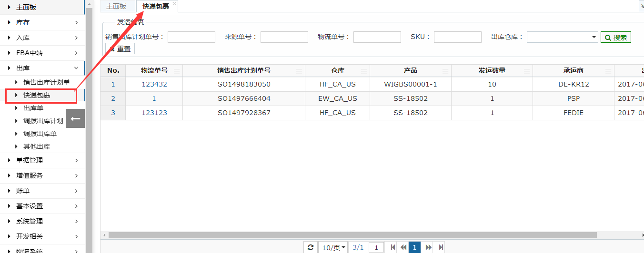Open column menu icon for 产品 header
The image size is (644, 253).
coord(445,71)
